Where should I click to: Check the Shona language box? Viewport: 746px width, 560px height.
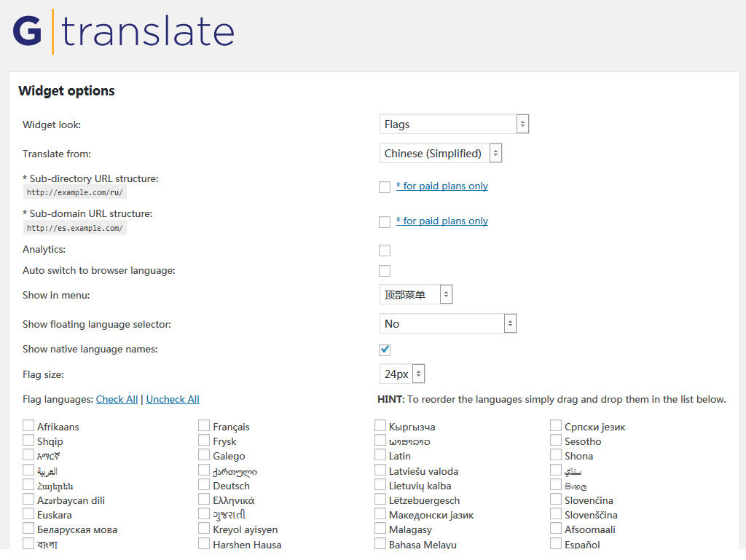[x=556, y=455]
